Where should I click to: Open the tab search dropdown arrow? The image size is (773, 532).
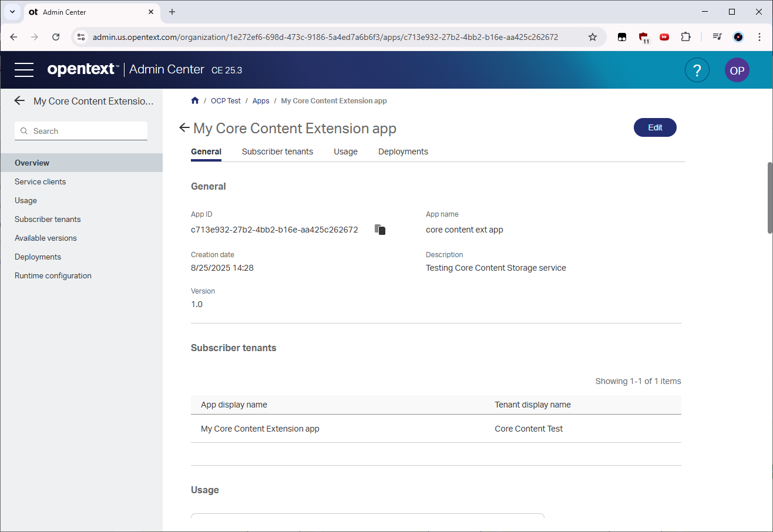12,12
